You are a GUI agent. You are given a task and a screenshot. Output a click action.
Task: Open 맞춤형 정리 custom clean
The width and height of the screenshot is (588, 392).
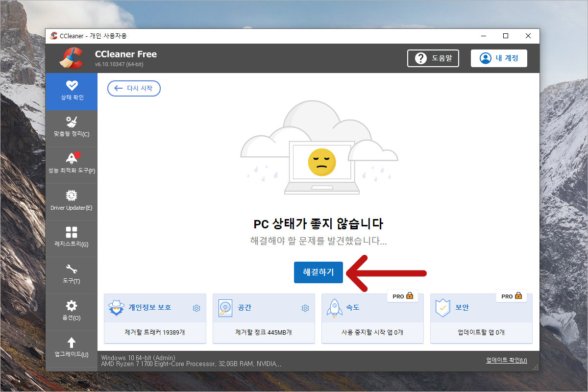(72, 128)
